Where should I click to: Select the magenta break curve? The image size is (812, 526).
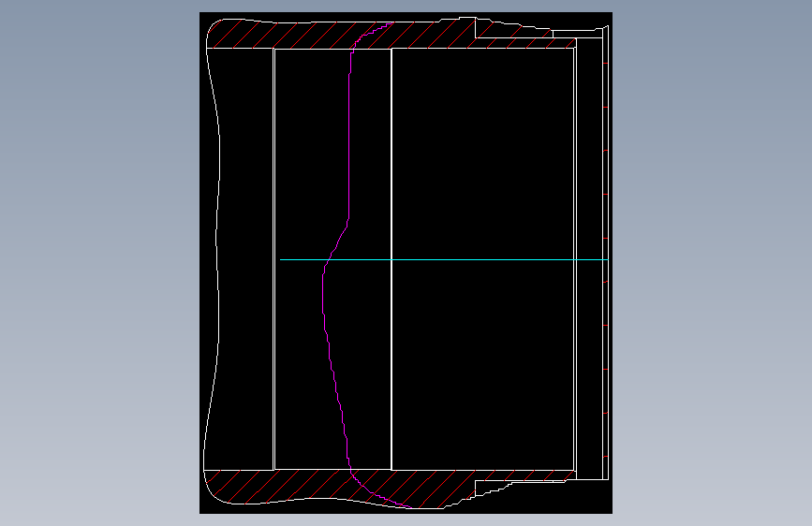[x=349, y=155]
